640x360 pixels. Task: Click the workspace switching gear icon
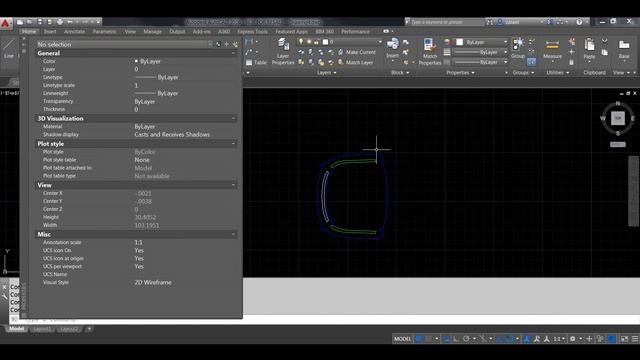pyautogui.click(x=573, y=339)
